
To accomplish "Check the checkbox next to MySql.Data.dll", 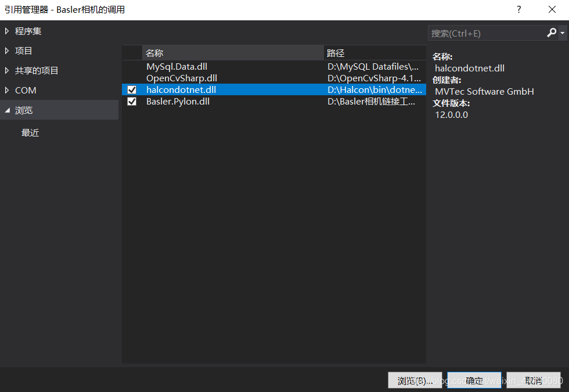I will point(132,66).
